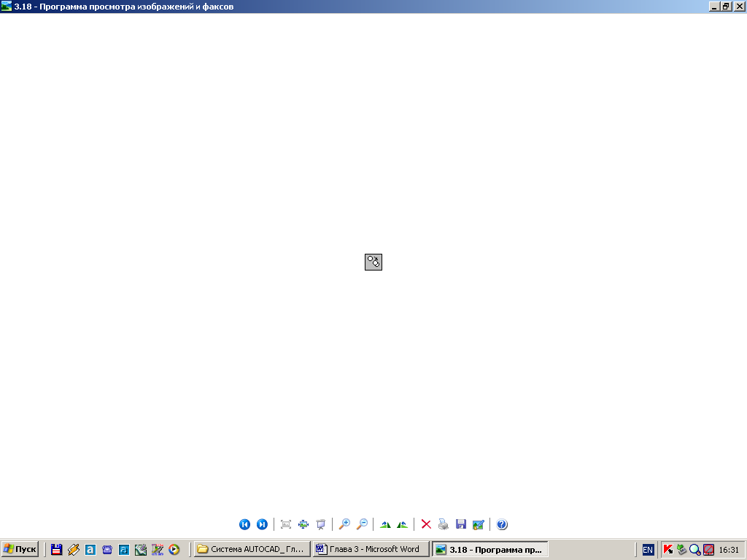Click the clock showing 16:31

tap(729, 550)
